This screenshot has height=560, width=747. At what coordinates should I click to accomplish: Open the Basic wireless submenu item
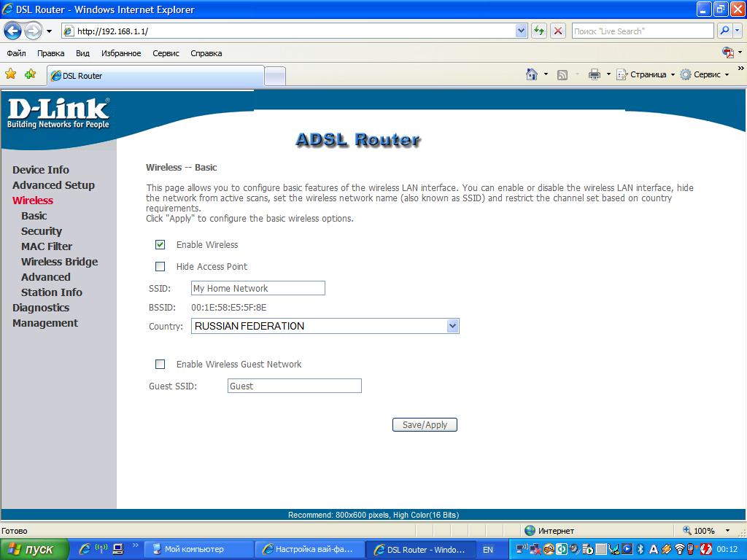coord(34,216)
